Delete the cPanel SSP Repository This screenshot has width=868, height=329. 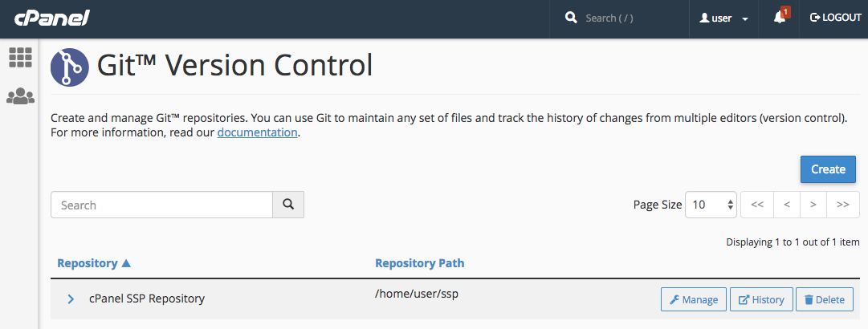coord(825,299)
